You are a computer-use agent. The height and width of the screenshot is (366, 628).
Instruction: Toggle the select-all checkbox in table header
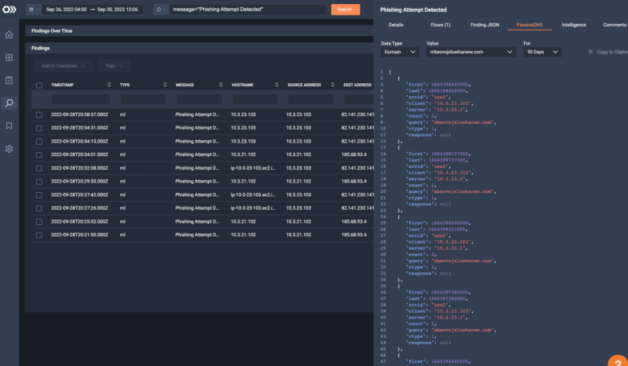tap(39, 85)
